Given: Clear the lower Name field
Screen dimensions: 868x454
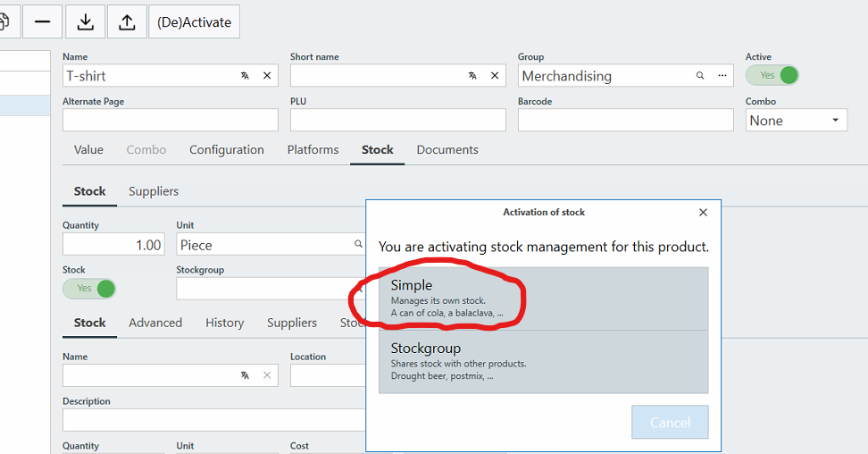Looking at the screenshot, I should [x=267, y=375].
